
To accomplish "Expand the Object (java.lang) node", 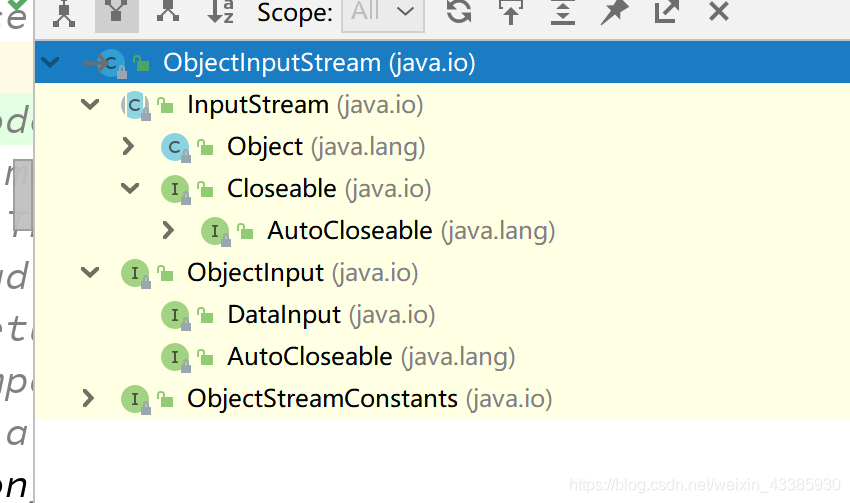I will (128, 147).
